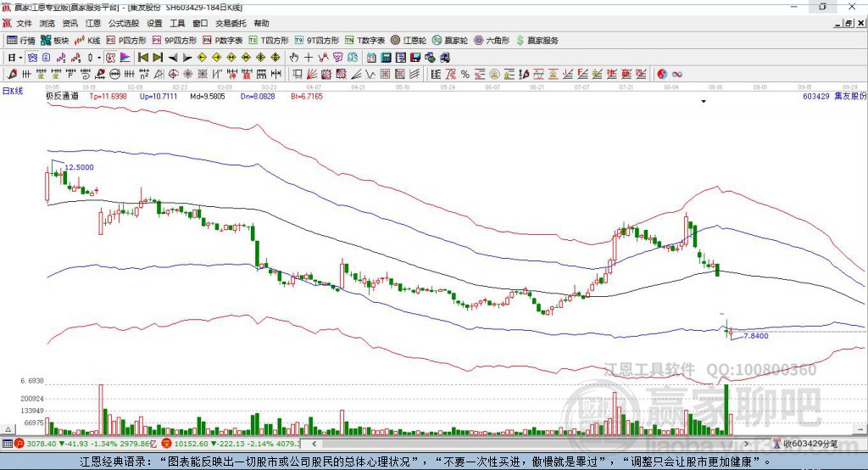
Task: Jump to first bar with skip-back icon
Action: pos(143,58)
